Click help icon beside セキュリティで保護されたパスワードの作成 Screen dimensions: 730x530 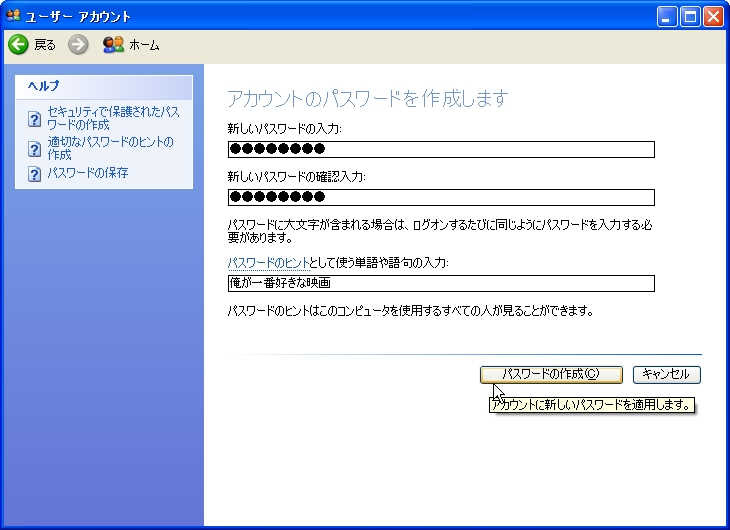pyautogui.click(x=34, y=119)
